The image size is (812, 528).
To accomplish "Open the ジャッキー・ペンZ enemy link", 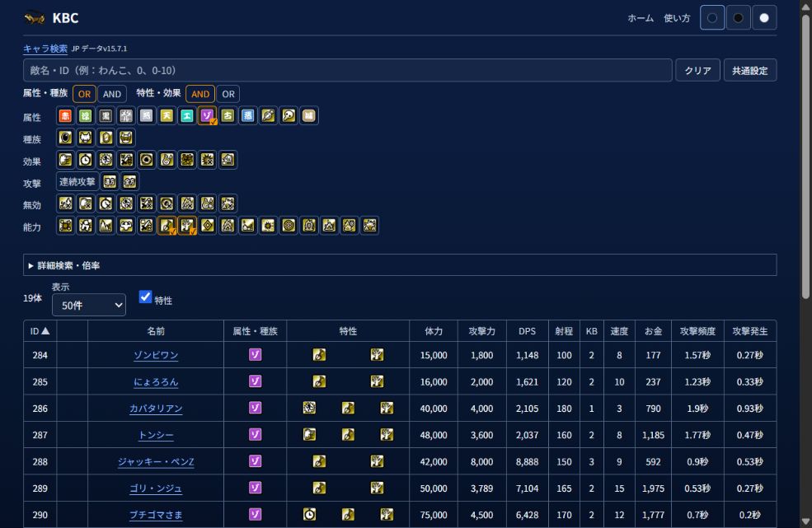I will coord(155,462).
